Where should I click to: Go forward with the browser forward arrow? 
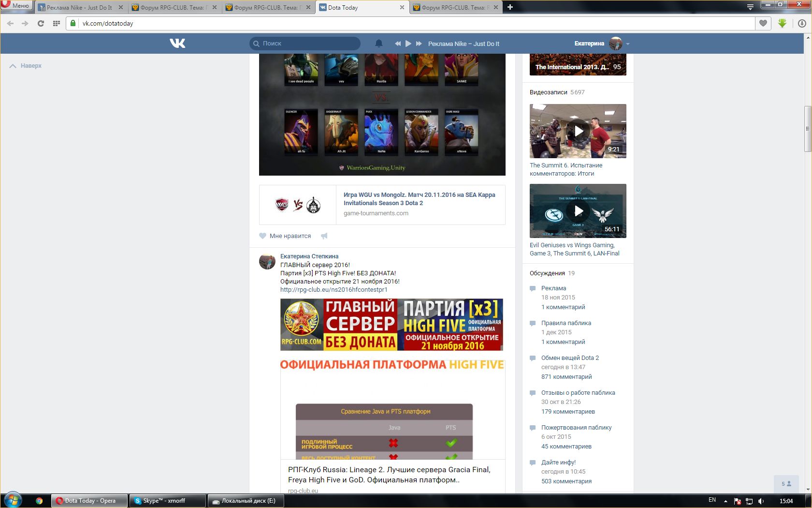coord(25,23)
